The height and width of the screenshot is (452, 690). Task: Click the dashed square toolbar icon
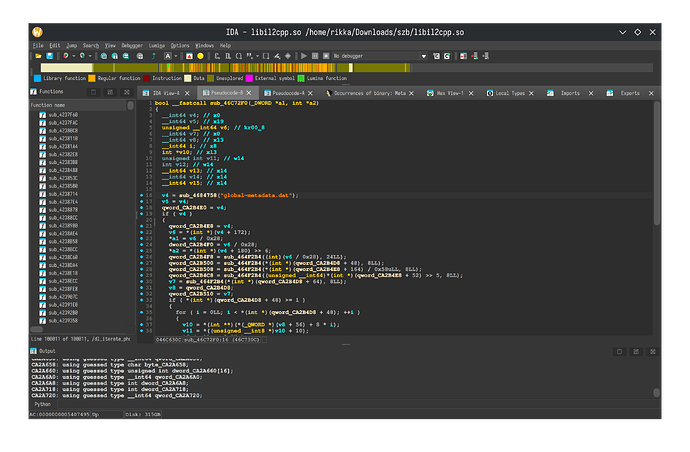(266, 56)
